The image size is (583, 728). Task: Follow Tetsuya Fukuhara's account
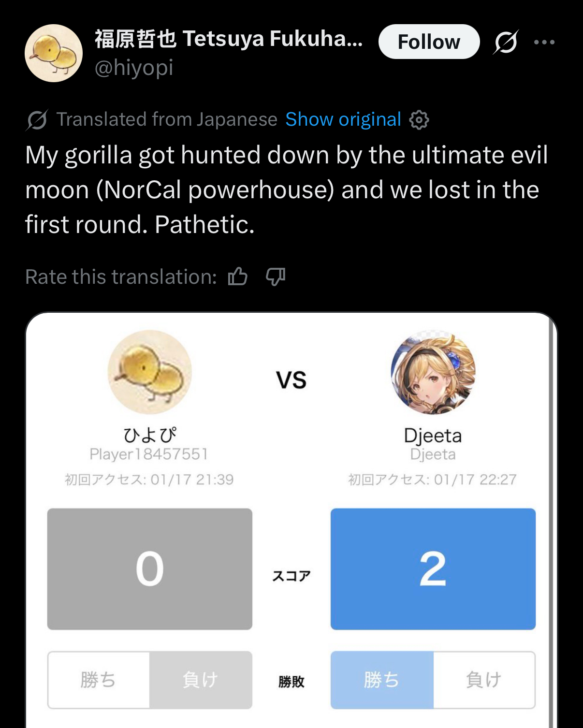[x=429, y=42]
